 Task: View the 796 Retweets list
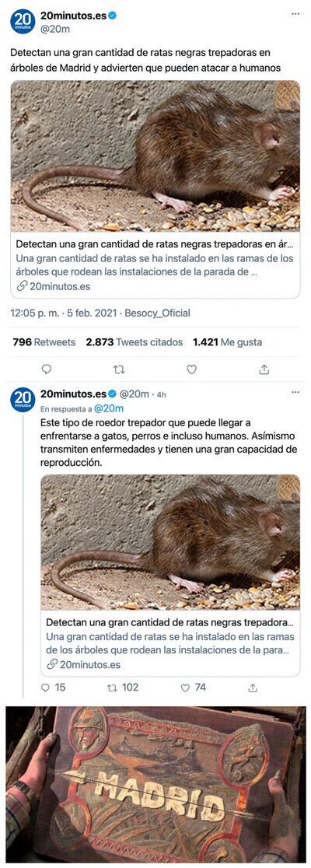[44, 342]
